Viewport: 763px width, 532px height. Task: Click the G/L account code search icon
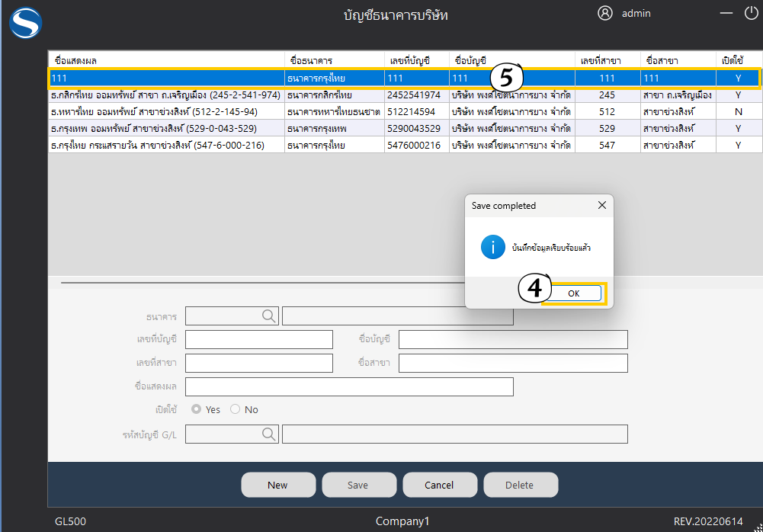coord(270,434)
